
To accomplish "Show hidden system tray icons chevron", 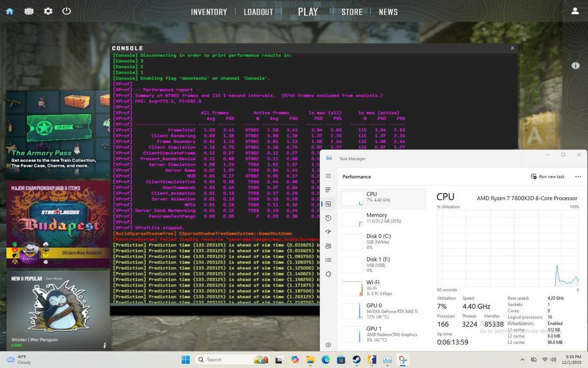I will pos(522,360).
